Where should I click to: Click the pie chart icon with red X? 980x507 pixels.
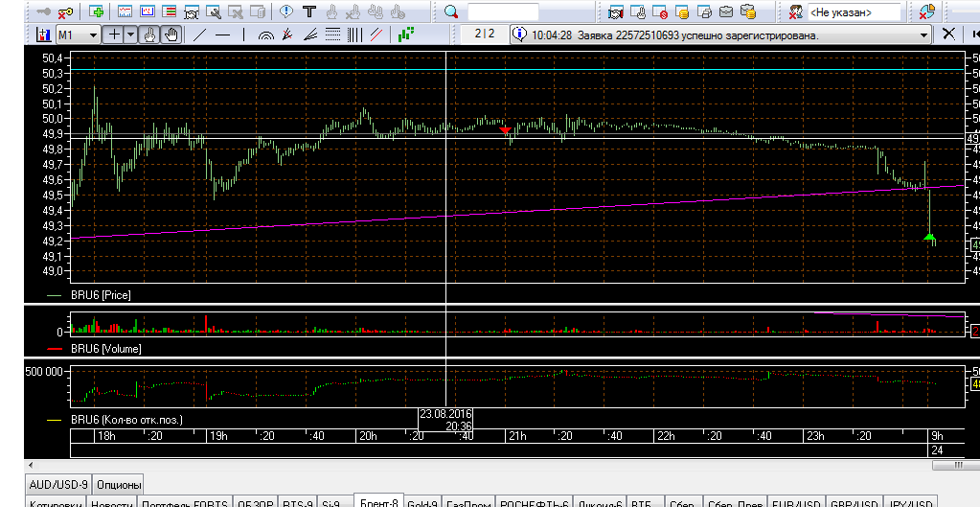click(x=927, y=12)
